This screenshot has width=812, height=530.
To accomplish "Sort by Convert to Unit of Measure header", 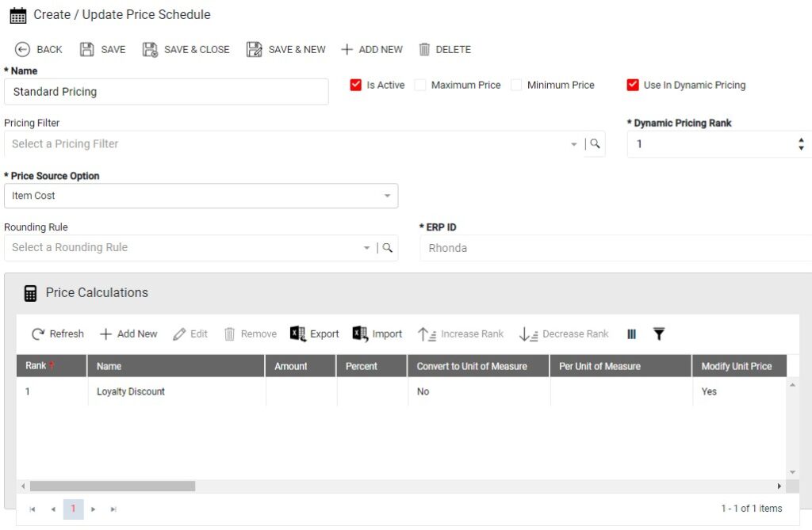I will tap(478, 366).
